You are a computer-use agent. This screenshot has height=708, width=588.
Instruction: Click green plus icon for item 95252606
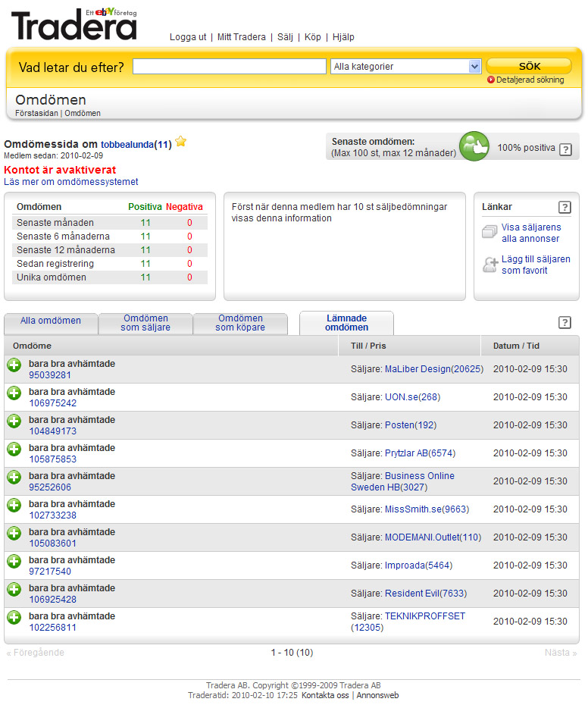(x=14, y=477)
